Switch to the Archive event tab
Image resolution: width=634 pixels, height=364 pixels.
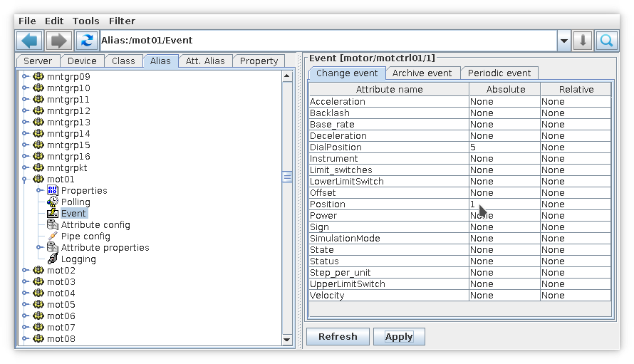[422, 73]
